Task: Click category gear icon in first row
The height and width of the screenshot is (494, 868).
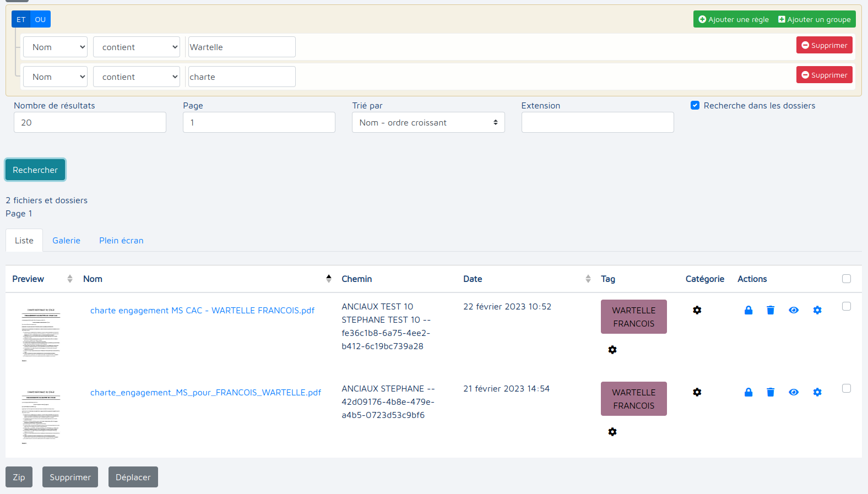Action: click(x=697, y=310)
